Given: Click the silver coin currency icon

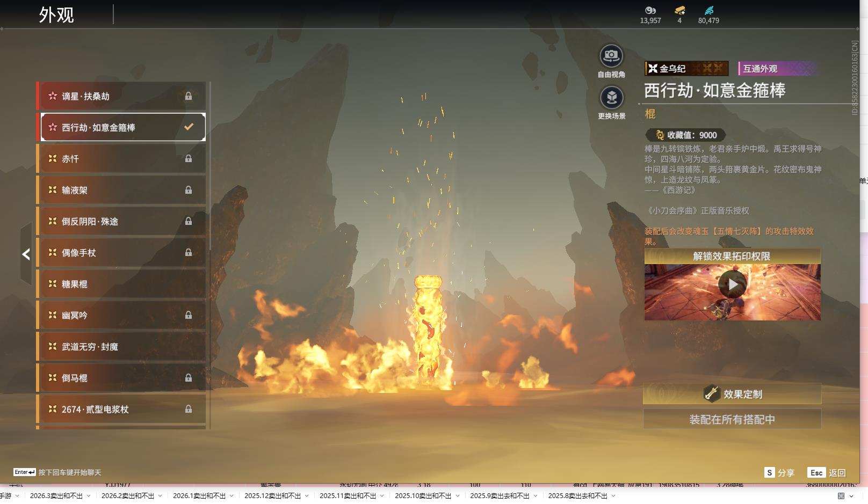Looking at the screenshot, I should pos(650,10).
